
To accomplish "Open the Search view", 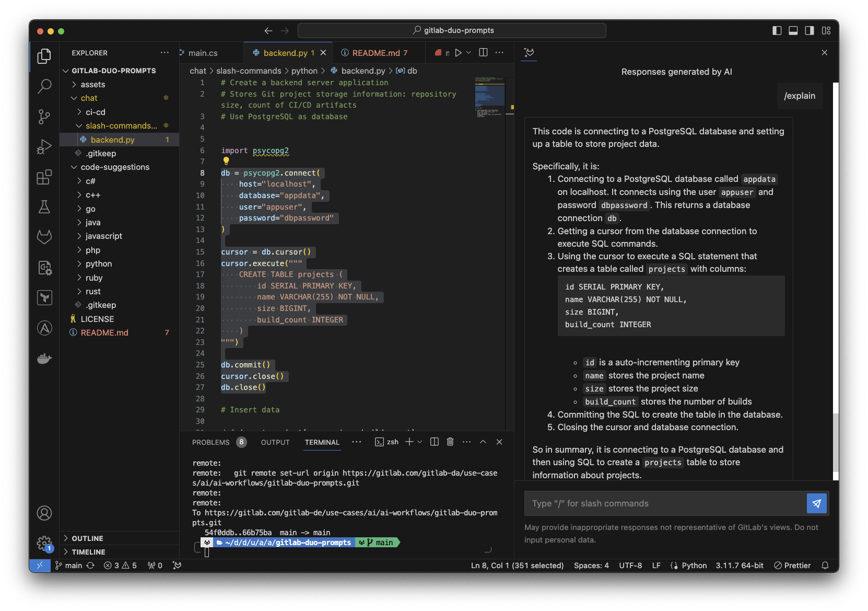I will click(x=44, y=86).
